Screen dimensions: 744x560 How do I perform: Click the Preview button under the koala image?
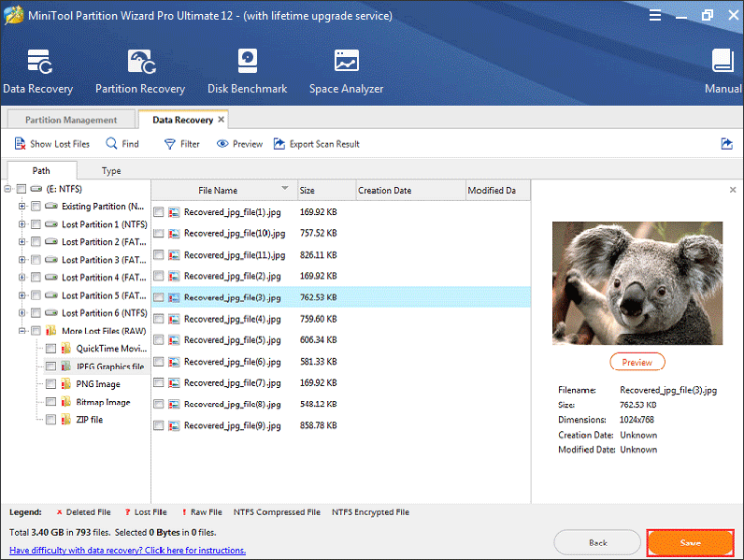pyautogui.click(x=637, y=362)
